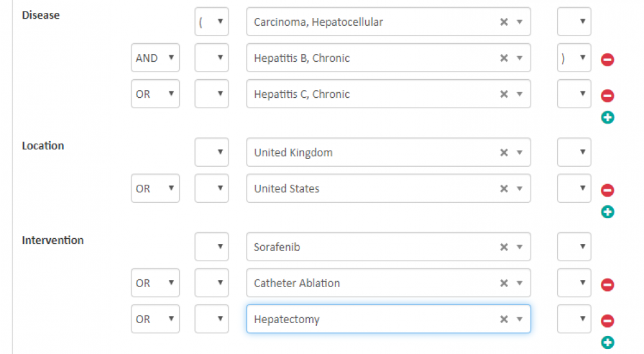644x354 pixels.
Task: Open the AND operator dropdown for Hepatitis B
Action: pos(155,58)
